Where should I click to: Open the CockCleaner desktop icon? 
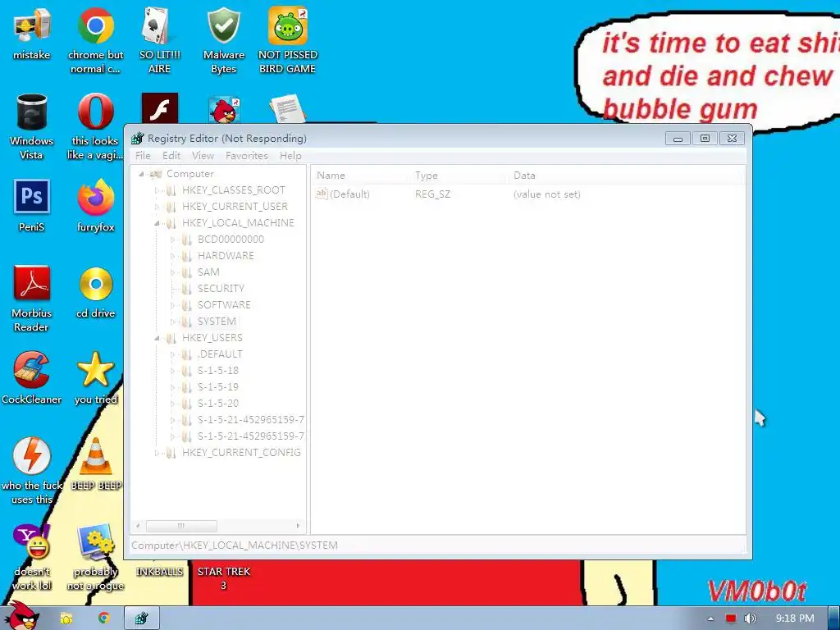[32, 377]
